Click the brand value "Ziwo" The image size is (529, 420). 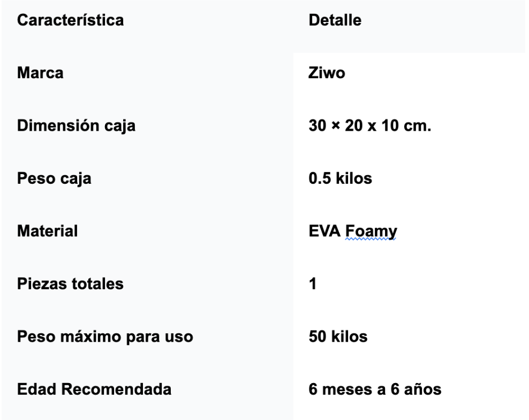coord(327,74)
